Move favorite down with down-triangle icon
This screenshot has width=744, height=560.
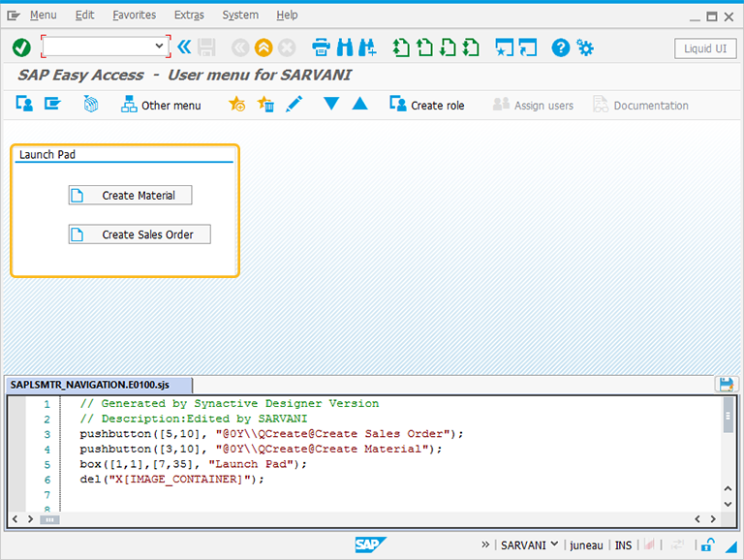331,103
